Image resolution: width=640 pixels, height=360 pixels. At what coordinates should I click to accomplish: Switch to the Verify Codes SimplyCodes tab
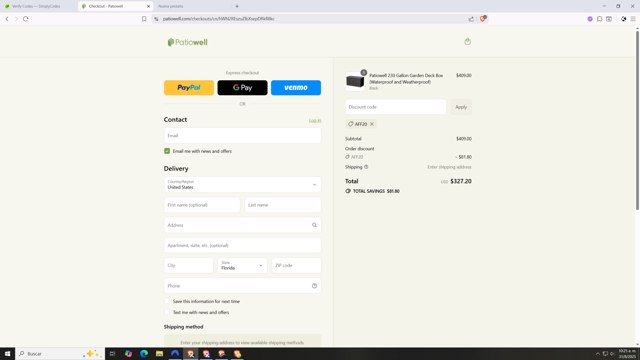pos(36,6)
